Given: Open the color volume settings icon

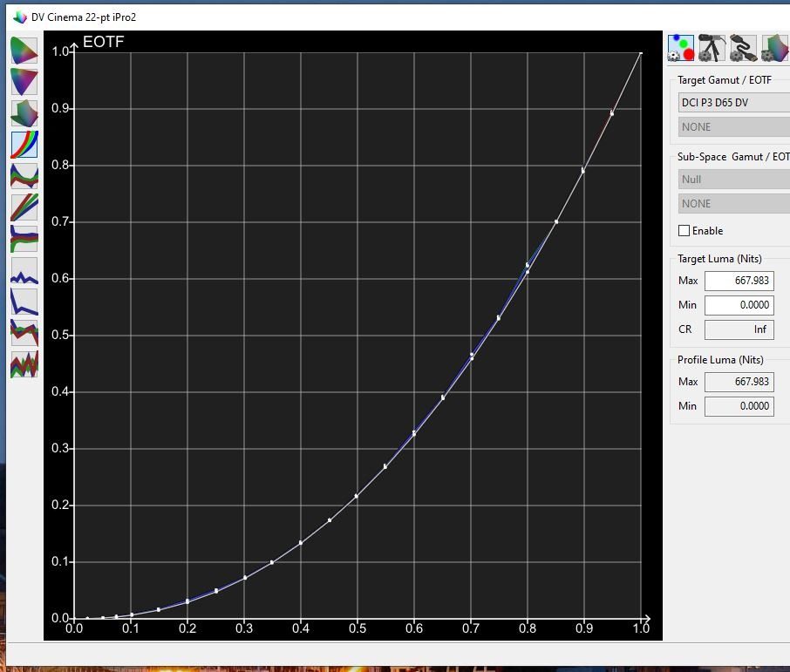Looking at the screenshot, I should point(774,48).
